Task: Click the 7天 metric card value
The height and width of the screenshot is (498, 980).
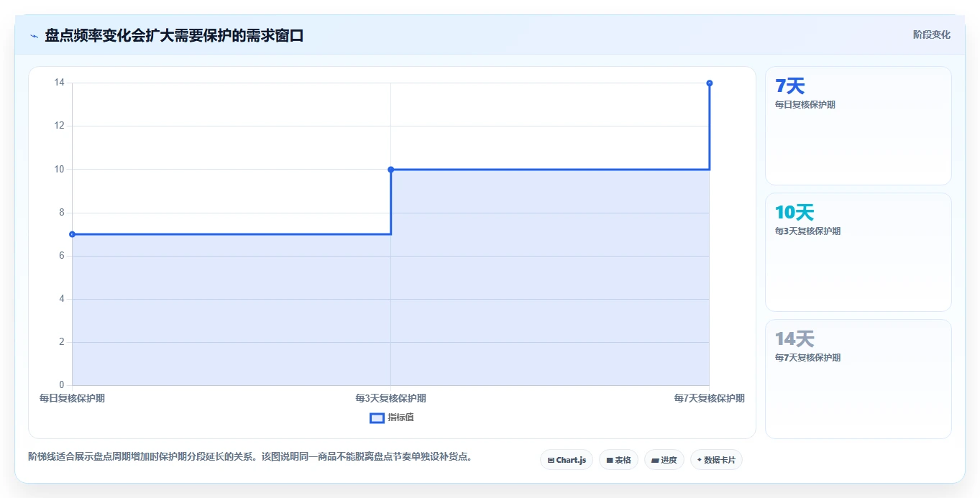Action: click(x=789, y=86)
